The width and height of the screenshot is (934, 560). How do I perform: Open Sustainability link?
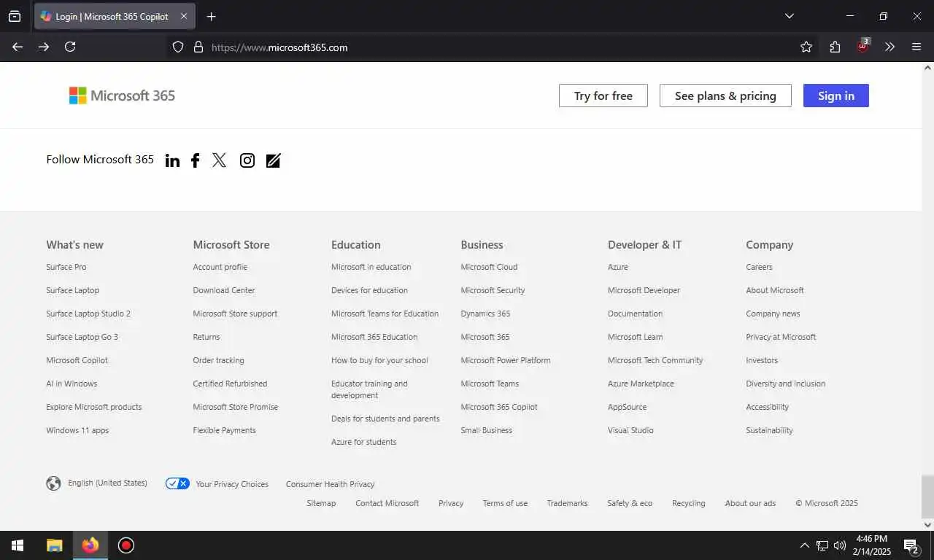click(769, 430)
